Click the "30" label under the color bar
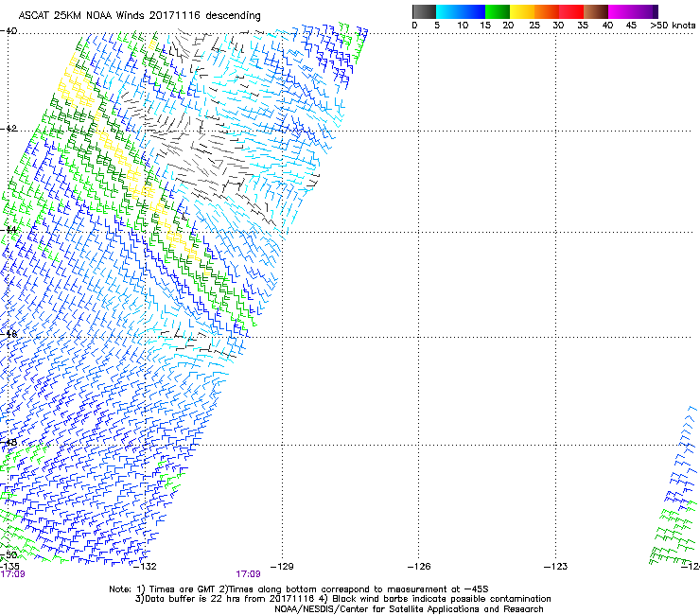 click(558, 26)
